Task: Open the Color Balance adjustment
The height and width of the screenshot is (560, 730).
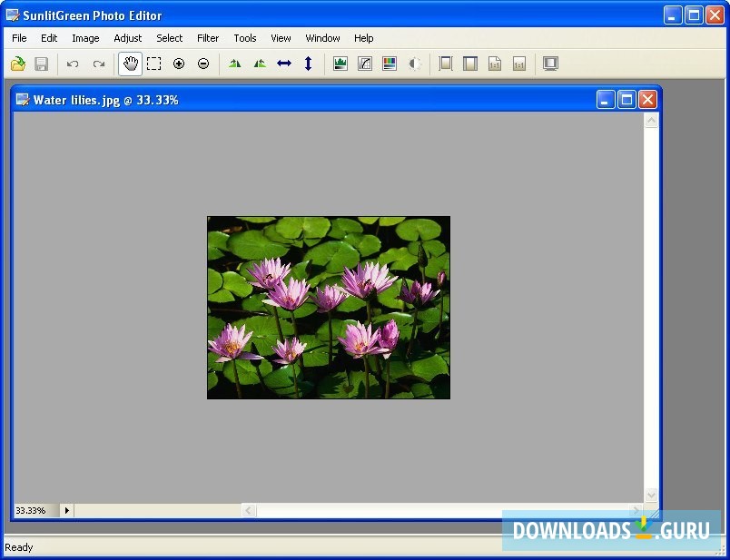Action: (389, 63)
